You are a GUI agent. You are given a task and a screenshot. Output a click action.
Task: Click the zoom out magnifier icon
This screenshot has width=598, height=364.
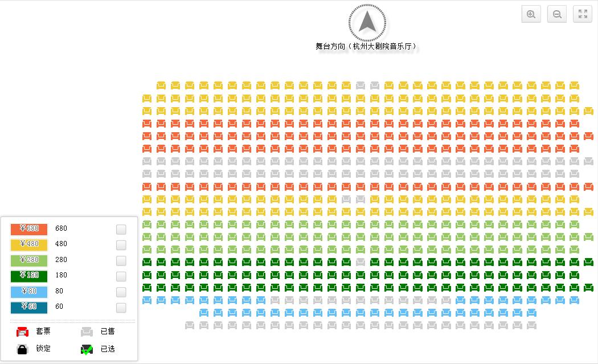coord(557,15)
